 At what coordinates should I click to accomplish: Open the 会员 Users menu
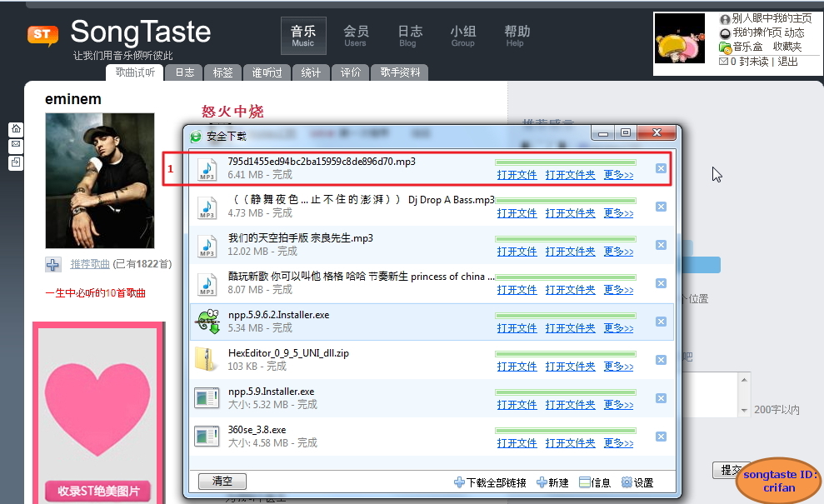point(356,36)
